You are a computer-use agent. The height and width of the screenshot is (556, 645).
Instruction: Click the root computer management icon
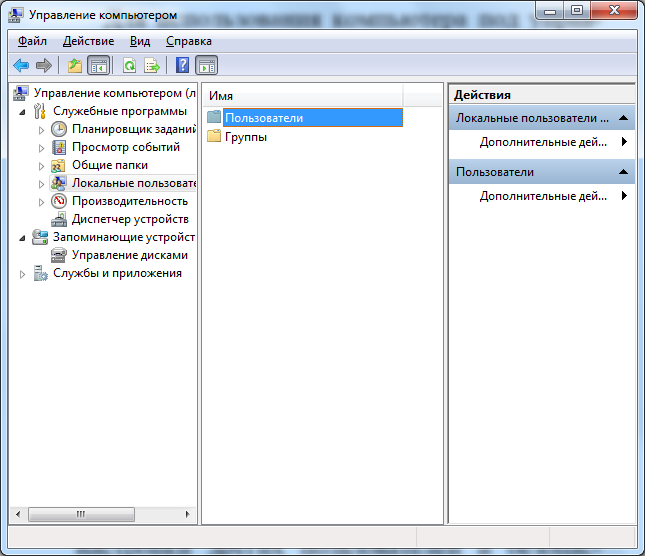pyautogui.click(x=21, y=93)
